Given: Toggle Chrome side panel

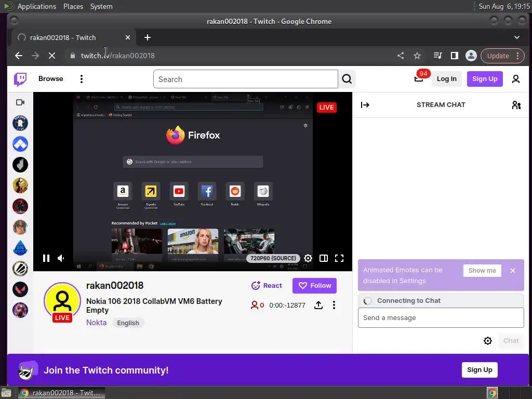Looking at the screenshot, I should 455,56.
